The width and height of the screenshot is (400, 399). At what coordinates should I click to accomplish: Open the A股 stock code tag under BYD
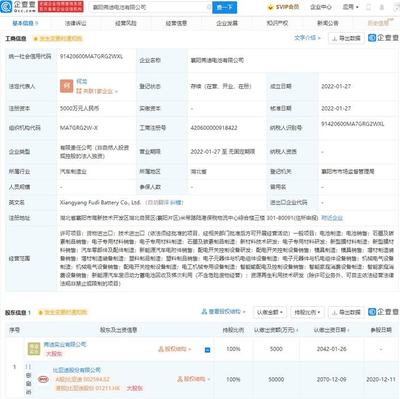point(82,379)
